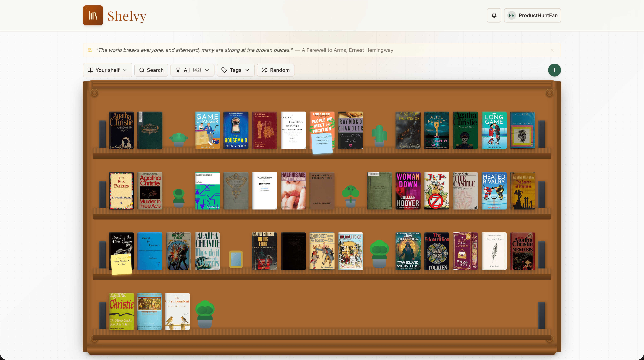Click the Tags label icon

pyautogui.click(x=224, y=70)
